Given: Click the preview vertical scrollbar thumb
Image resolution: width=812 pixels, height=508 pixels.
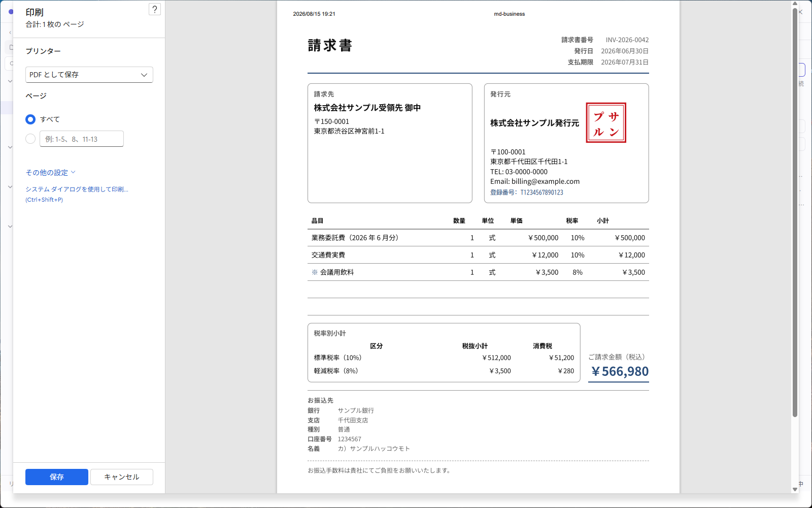Looking at the screenshot, I should click(795, 212).
